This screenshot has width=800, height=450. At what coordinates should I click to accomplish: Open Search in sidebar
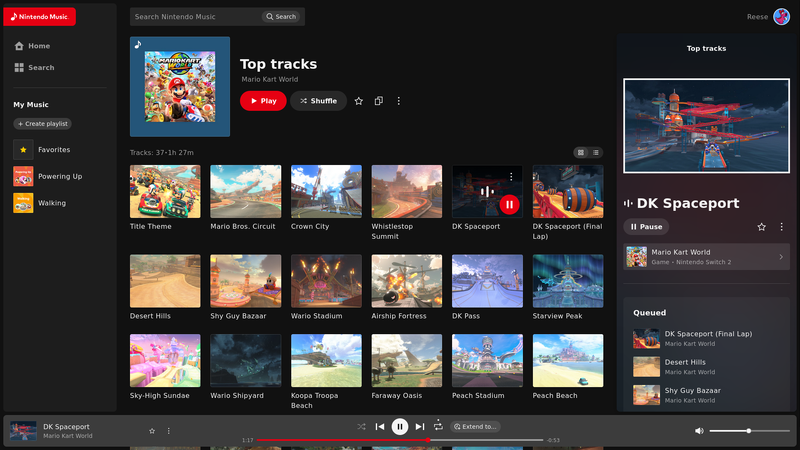coord(35,67)
